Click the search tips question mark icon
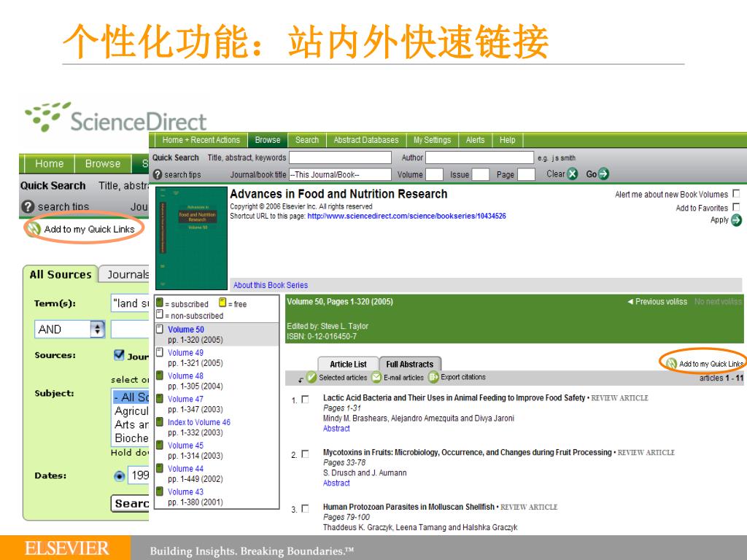 coord(158,175)
